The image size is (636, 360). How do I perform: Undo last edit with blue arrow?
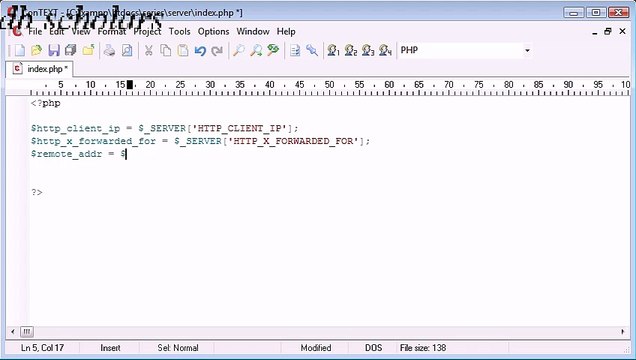pyautogui.click(x=200, y=50)
